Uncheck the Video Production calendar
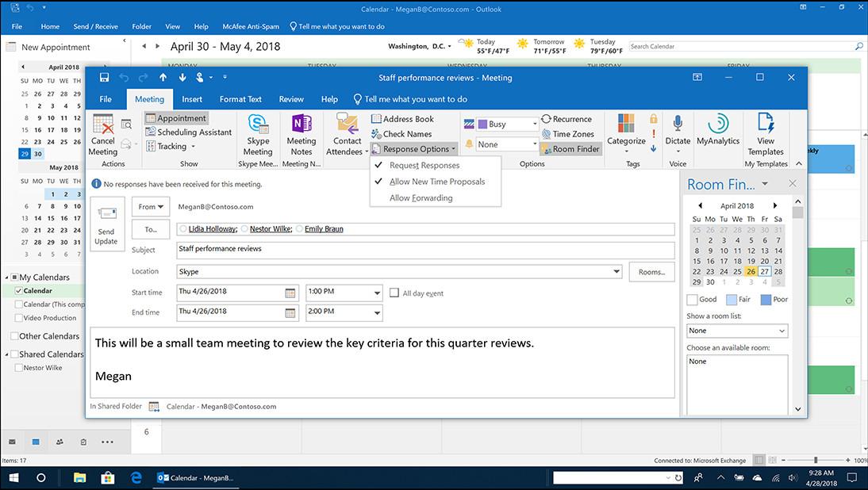Viewport: 868px width, 490px height. (20, 317)
